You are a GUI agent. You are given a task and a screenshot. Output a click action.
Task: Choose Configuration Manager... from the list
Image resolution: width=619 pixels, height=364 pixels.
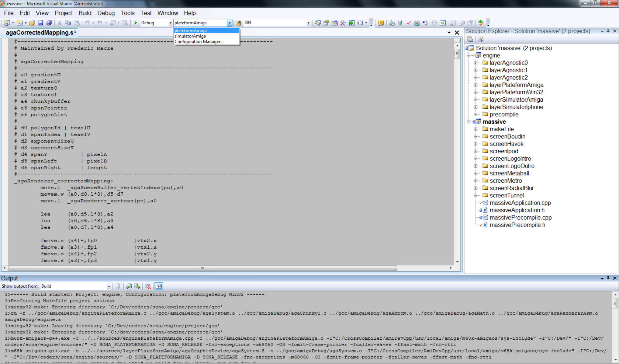[206, 42]
